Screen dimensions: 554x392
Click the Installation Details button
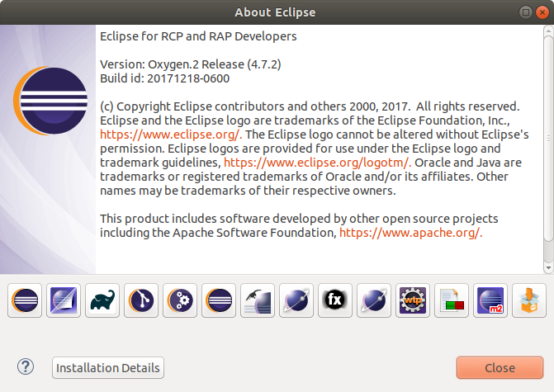tap(108, 367)
